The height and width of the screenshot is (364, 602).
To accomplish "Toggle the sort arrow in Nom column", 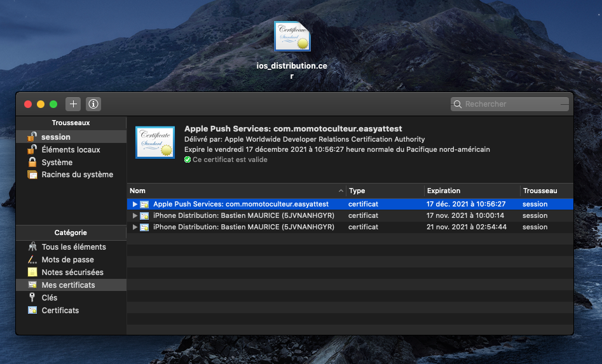I will (341, 191).
